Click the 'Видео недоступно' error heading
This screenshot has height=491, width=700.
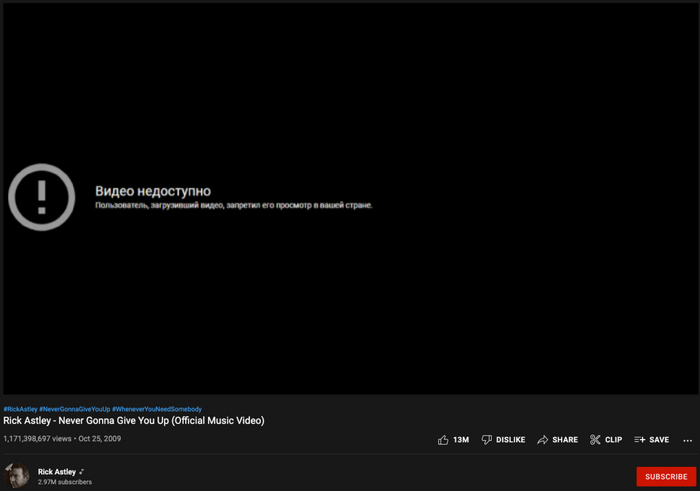(153, 191)
